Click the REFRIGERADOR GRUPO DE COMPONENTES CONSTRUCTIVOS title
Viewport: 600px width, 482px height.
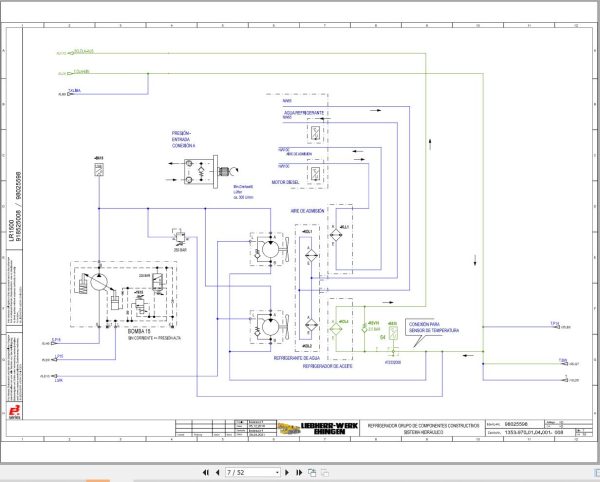(423, 425)
